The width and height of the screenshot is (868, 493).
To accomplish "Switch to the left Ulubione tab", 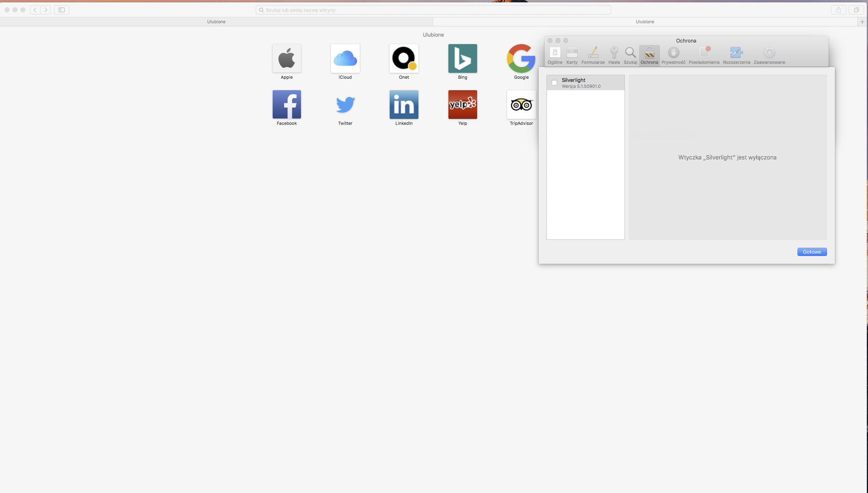I will [216, 22].
